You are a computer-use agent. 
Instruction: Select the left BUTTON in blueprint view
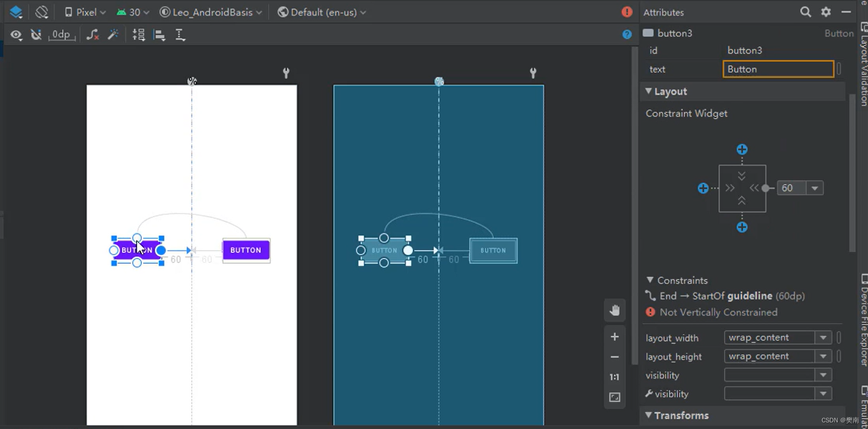click(385, 250)
